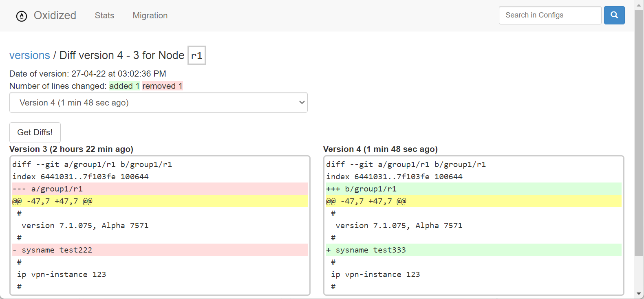Image resolution: width=644 pixels, height=299 pixels.
Task: Click scrollbar down arrow at bottom
Action: [639, 294]
